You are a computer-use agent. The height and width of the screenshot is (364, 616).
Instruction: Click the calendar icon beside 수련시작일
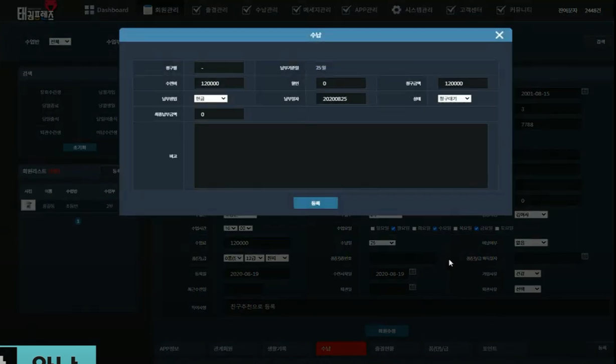[412, 272]
